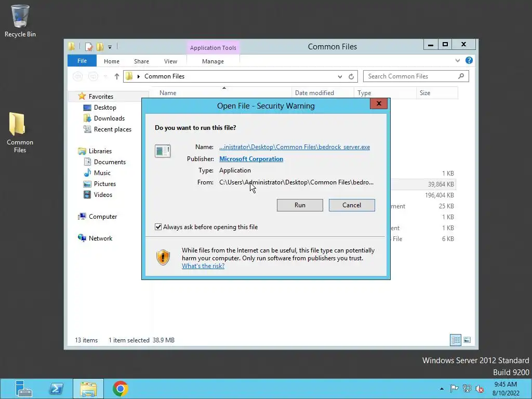The height and width of the screenshot is (399, 532).
Task: Open the What's the risk? link
Action: tap(203, 266)
